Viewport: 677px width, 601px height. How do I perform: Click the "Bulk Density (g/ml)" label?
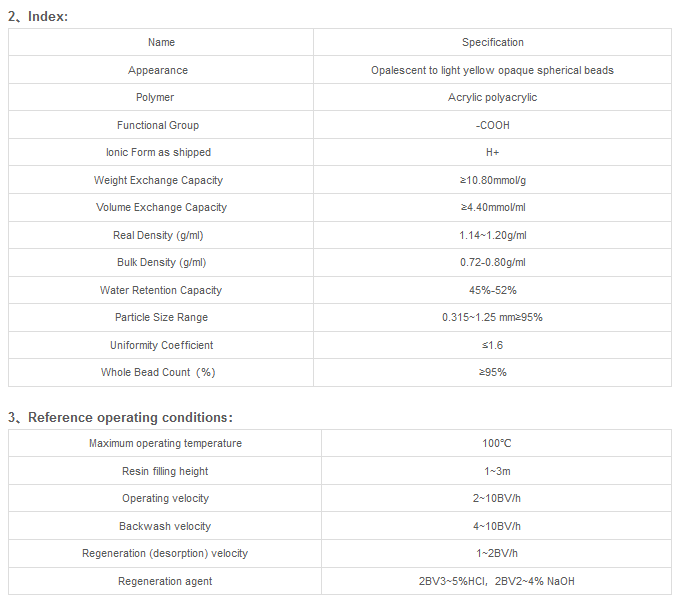point(161,263)
